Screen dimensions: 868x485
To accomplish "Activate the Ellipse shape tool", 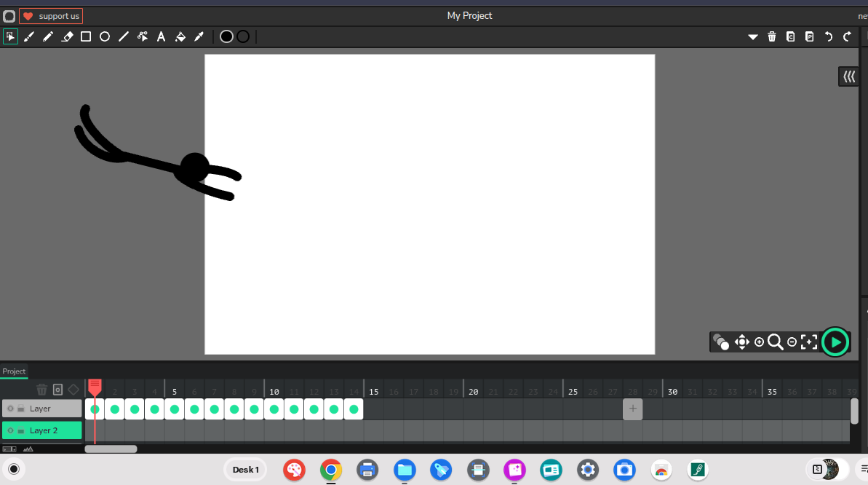I will click(105, 36).
